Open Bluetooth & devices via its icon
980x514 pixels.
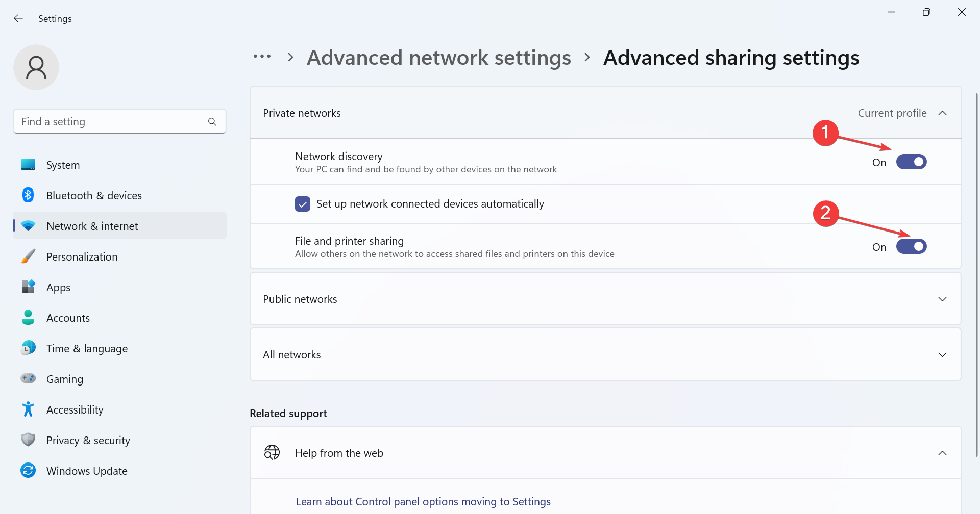pyautogui.click(x=28, y=195)
